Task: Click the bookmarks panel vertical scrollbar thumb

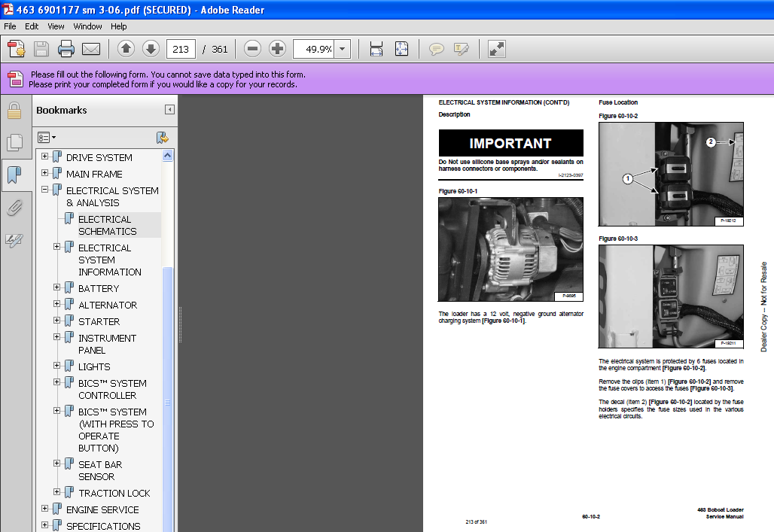Action: (167, 399)
